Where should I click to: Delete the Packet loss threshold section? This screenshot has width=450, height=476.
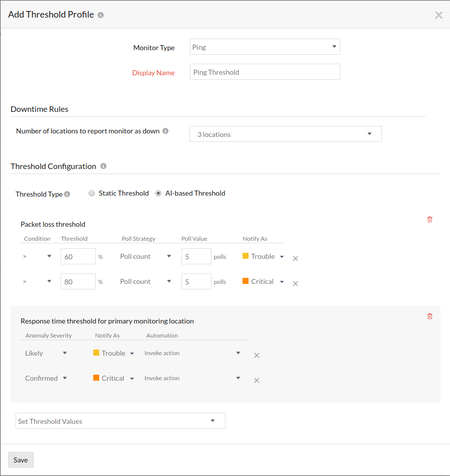tap(429, 219)
